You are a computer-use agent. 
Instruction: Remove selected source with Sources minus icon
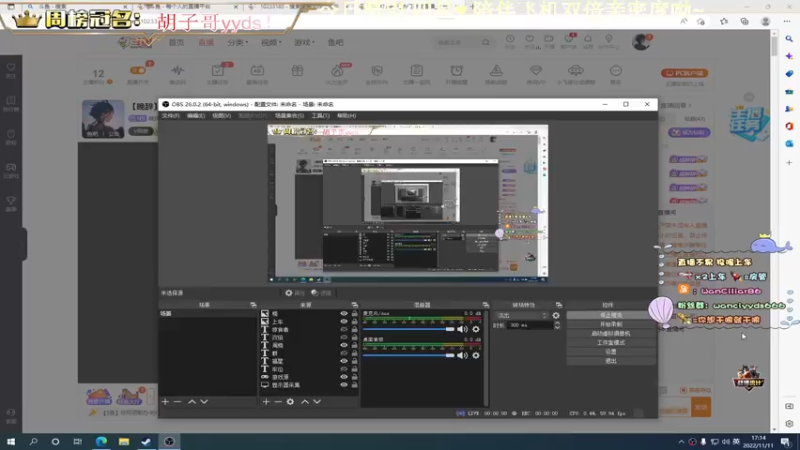278,402
